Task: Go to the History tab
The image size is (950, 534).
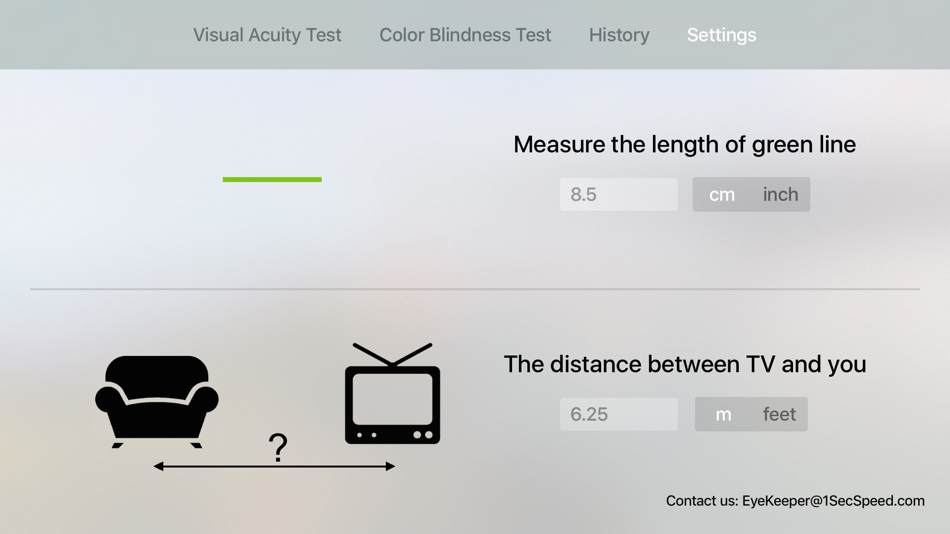Action: (x=619, y=35)
